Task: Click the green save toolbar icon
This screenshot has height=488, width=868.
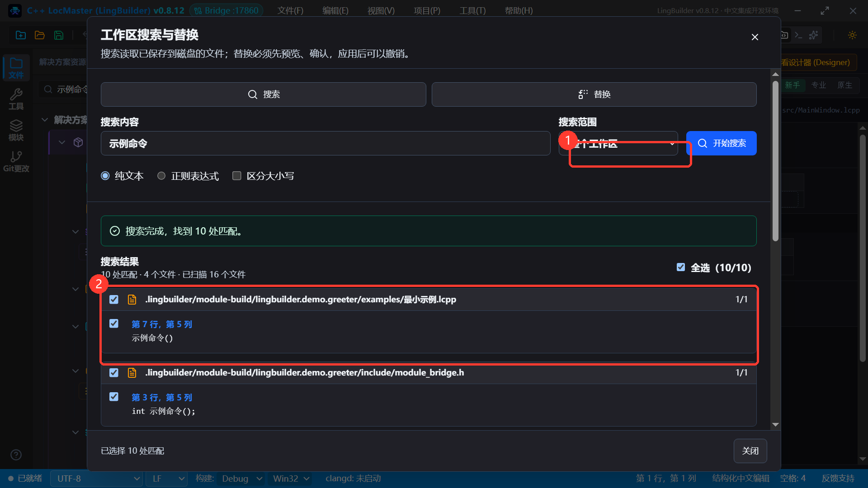Action: 59,35
